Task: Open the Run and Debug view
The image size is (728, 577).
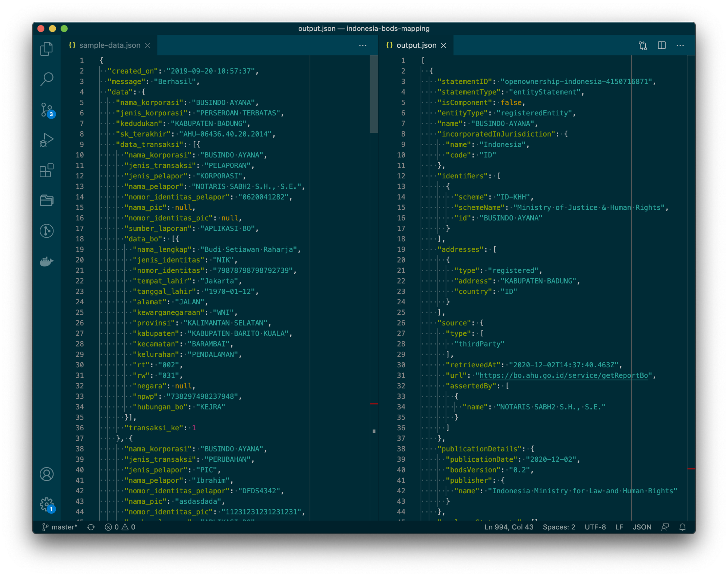Action: click(x=47, y=140)
